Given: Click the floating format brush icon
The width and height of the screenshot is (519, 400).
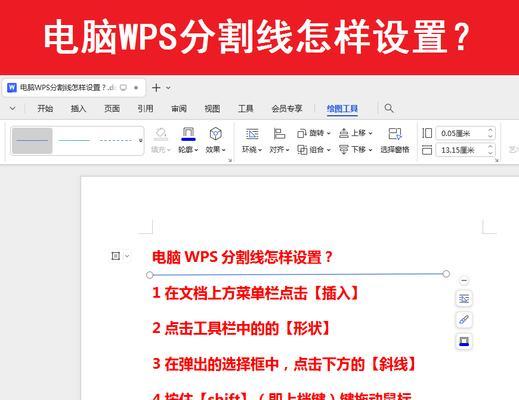Looking at the screenshot, I should click(x=464, y=320).
